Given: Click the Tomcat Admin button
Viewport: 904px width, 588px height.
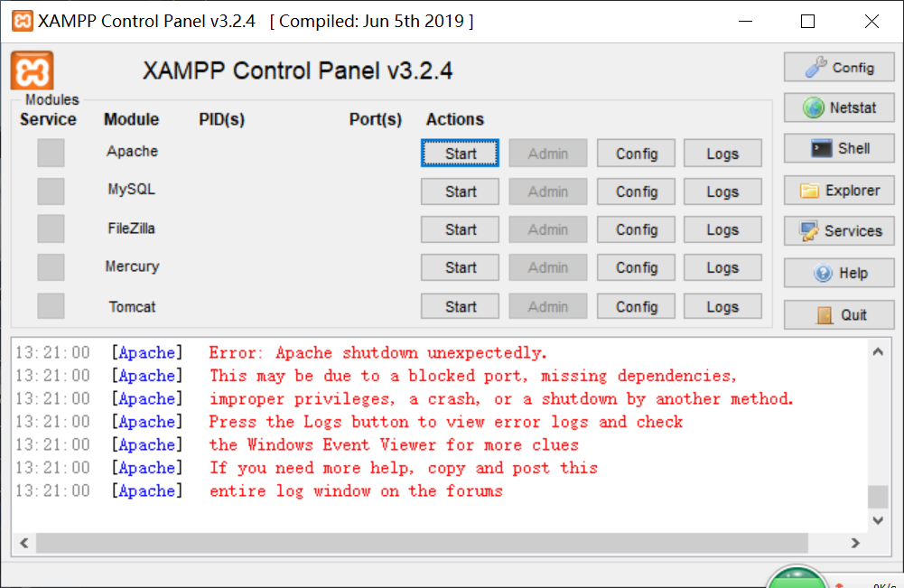Looking at the screenshot, I should coord(547,306).
